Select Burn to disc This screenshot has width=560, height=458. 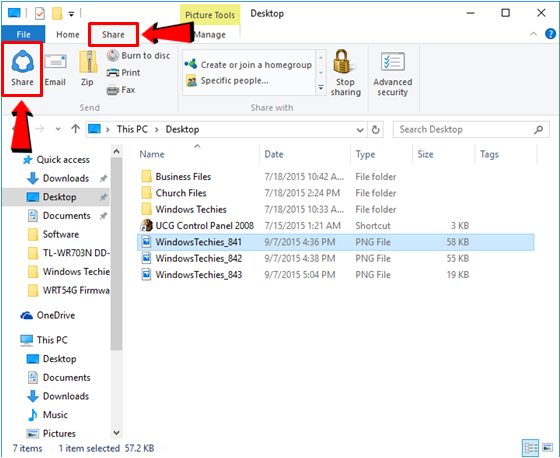point(138,56)
